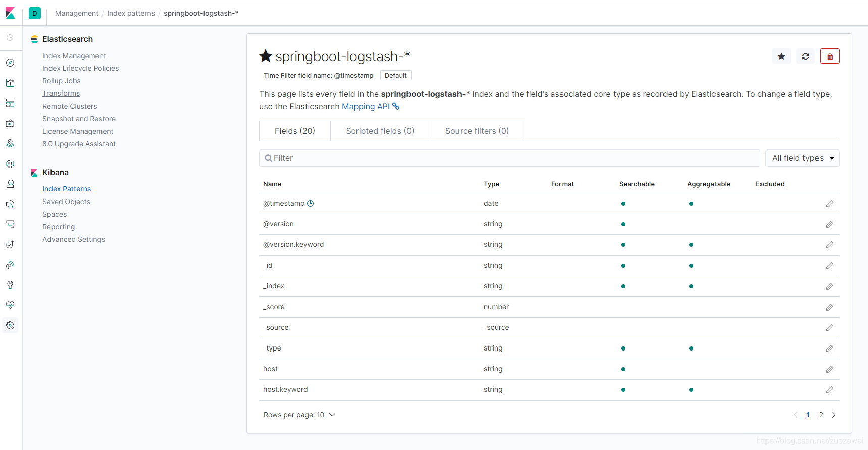Switch to the Scripted fields tab
868x450 pixels.
380,131
